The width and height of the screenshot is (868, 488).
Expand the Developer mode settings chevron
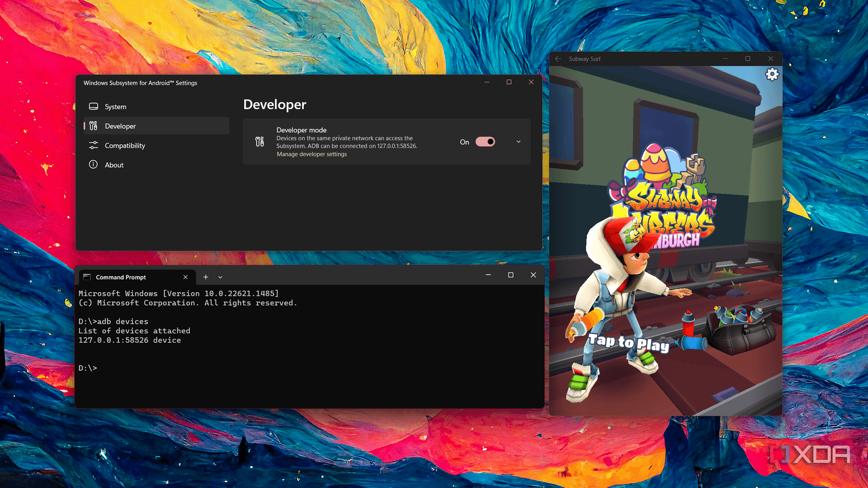click(x=519, y=142)
